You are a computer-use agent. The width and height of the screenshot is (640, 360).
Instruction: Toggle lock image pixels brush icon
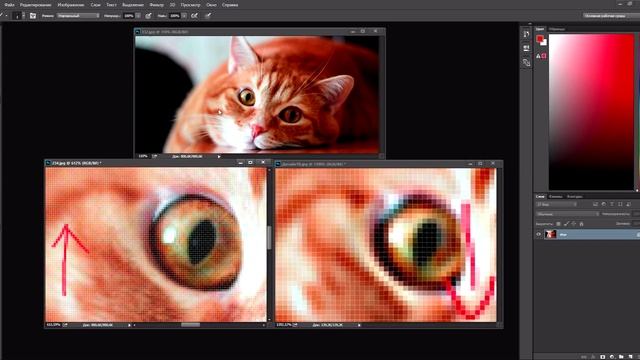coord(566,224)
